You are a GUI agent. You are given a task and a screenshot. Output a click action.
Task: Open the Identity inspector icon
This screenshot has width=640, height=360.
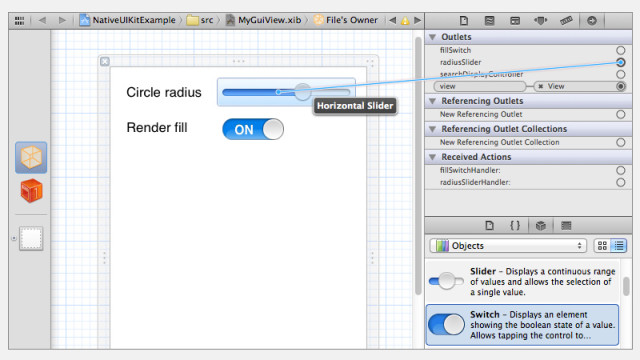[515, 20]
